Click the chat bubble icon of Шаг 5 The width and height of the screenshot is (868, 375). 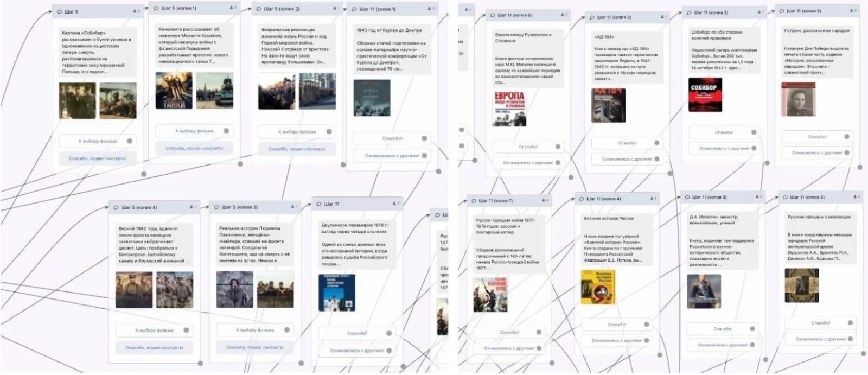pos(60,11)
